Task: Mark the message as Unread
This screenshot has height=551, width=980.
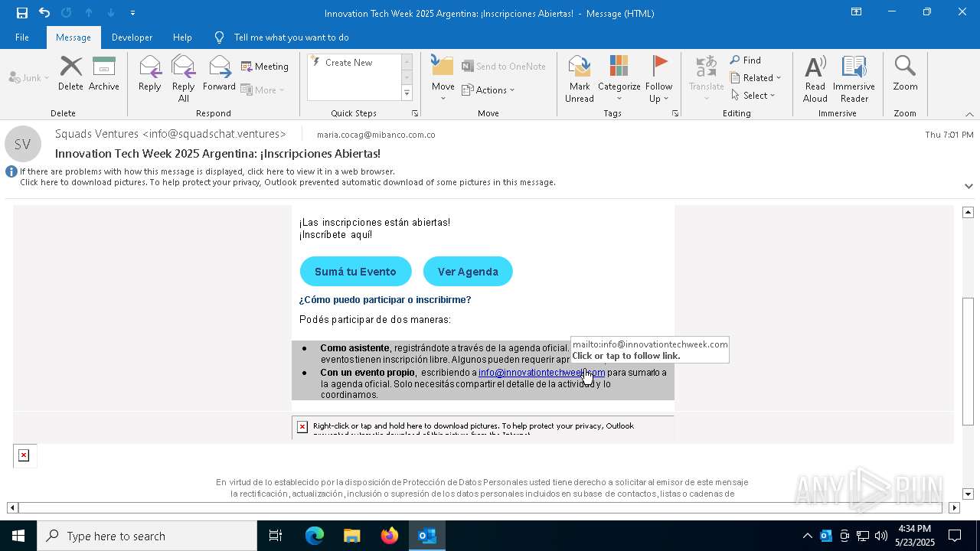Action: click(x=580, y=78)
